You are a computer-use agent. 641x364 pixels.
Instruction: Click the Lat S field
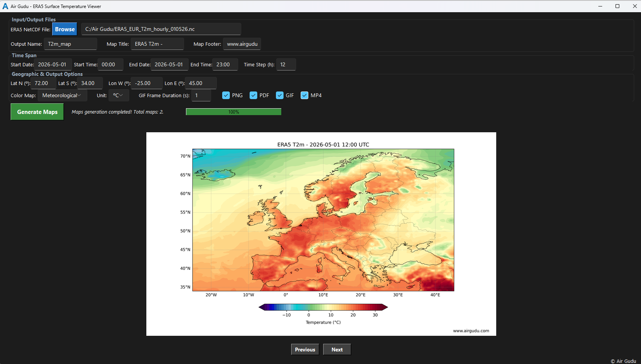tap(90, 83)
